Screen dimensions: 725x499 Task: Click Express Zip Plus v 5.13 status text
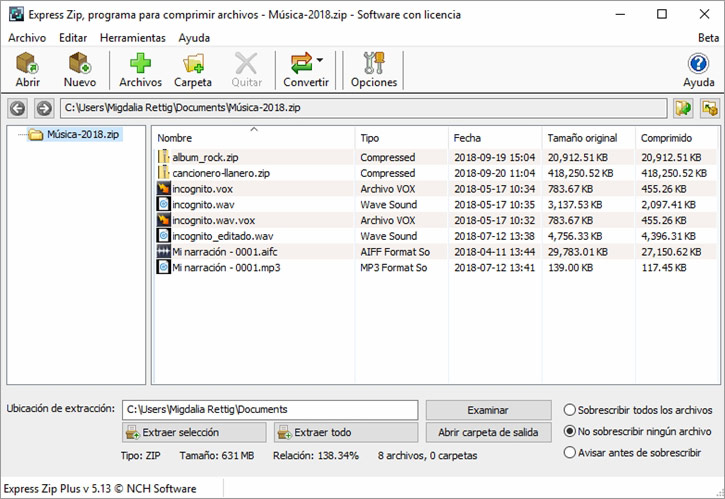[100, 488]
